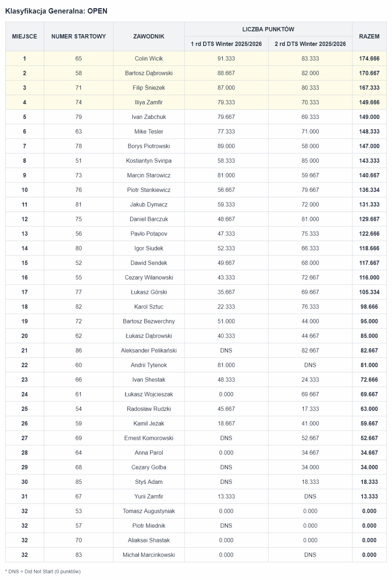The height and width of the screenshot is (580, 392).
Task: Select Michał Marcinkowski in the last row
Action: [x=149, y=555]
